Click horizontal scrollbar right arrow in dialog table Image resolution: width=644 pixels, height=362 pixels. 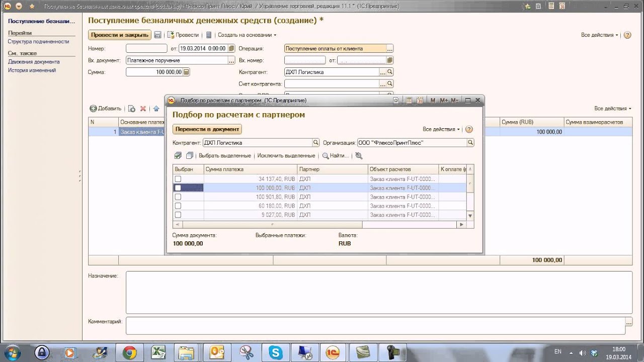pos(462,225)
